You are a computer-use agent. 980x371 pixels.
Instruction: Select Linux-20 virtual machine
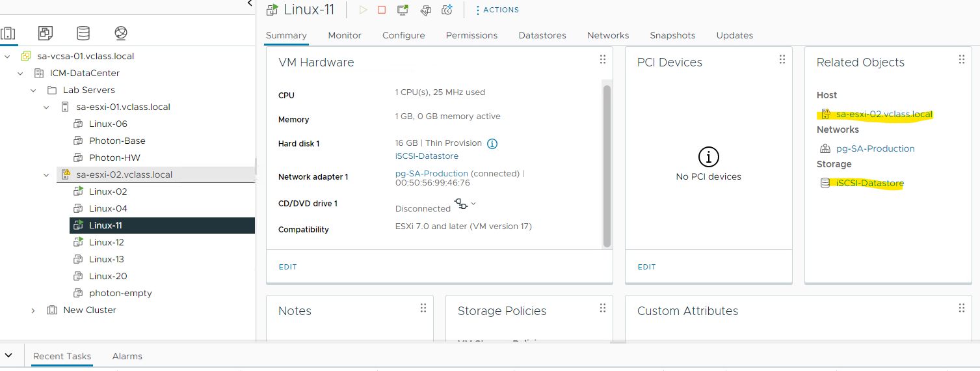108,277
